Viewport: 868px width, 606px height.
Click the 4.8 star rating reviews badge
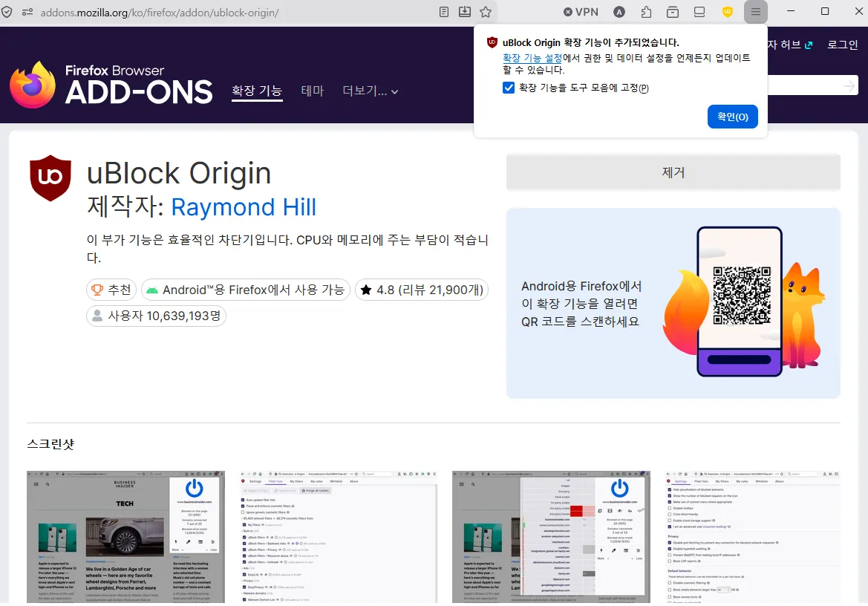(422, 290)
